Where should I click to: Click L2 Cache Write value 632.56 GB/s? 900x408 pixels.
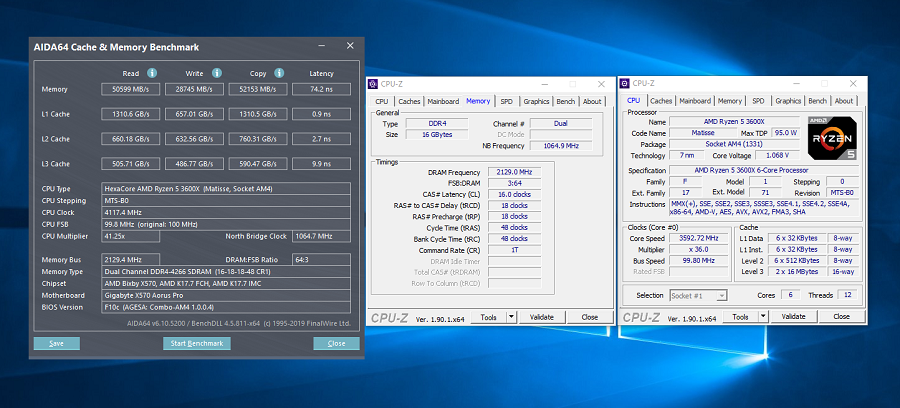(195, 139)
